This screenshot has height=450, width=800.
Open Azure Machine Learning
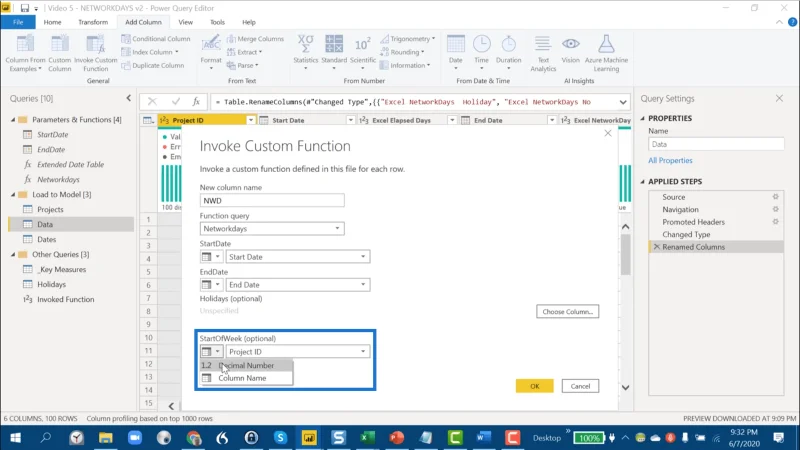[x=606, y=53]
